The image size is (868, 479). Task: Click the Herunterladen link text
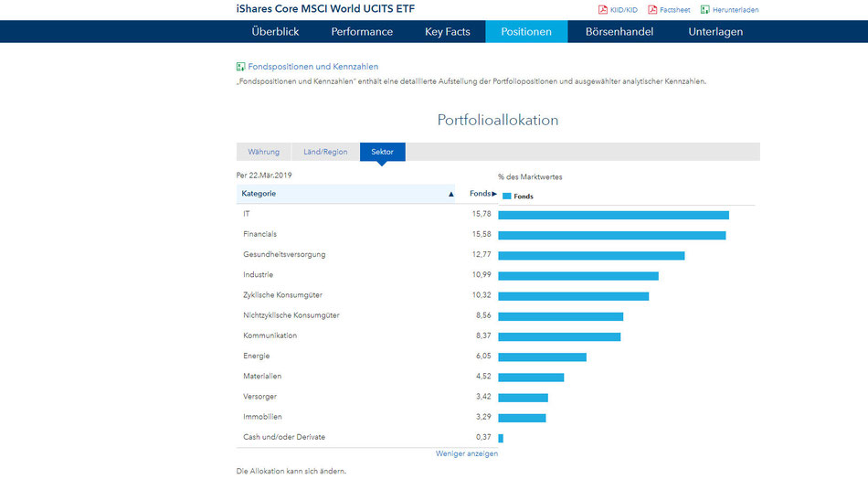click(x=736, y=10)
